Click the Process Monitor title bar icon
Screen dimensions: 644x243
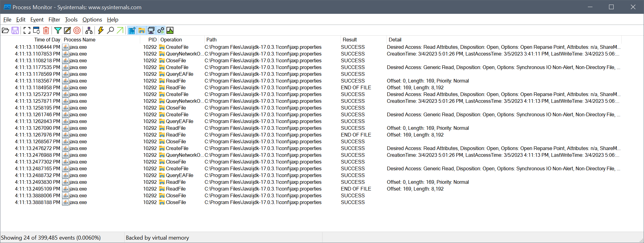[x=7, y=7]
